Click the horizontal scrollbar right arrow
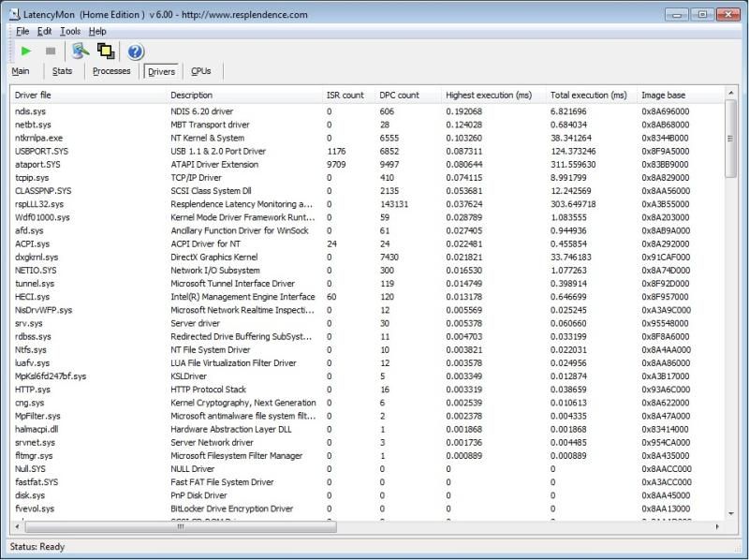Screen dimensions: 749x560 tap(718, 526)
